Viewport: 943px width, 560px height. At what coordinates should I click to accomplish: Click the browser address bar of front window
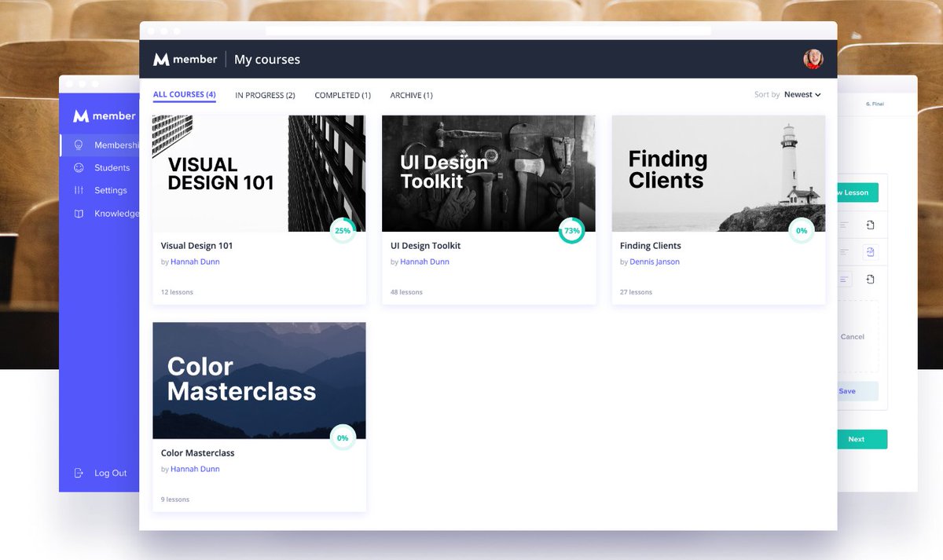(488, 31)
